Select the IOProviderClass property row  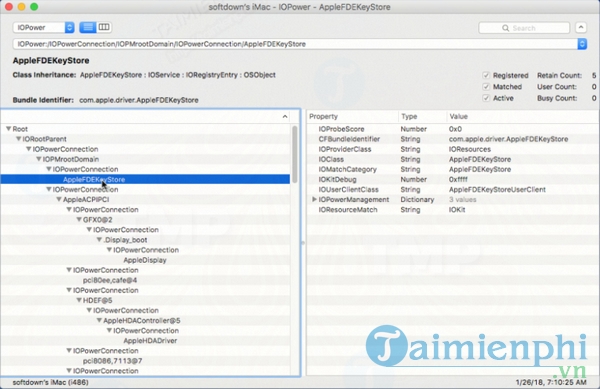tap(453, 149)
